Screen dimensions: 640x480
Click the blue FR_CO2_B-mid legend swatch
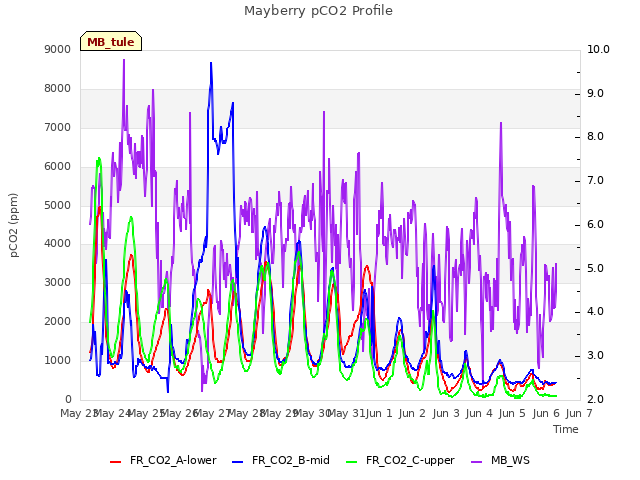pyautogui.click(x=238, y=461)
